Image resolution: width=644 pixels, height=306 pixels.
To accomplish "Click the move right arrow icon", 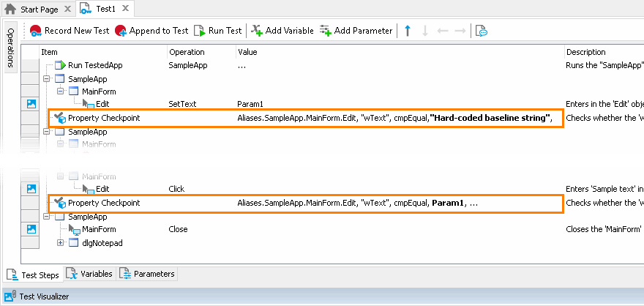I will [x=460, y=31].
